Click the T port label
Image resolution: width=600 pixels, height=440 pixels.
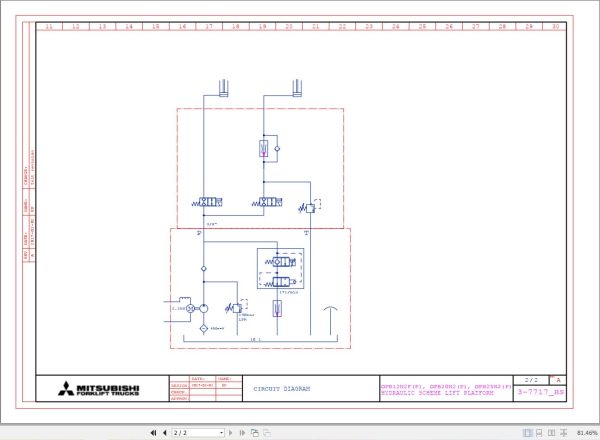(306, 233)
